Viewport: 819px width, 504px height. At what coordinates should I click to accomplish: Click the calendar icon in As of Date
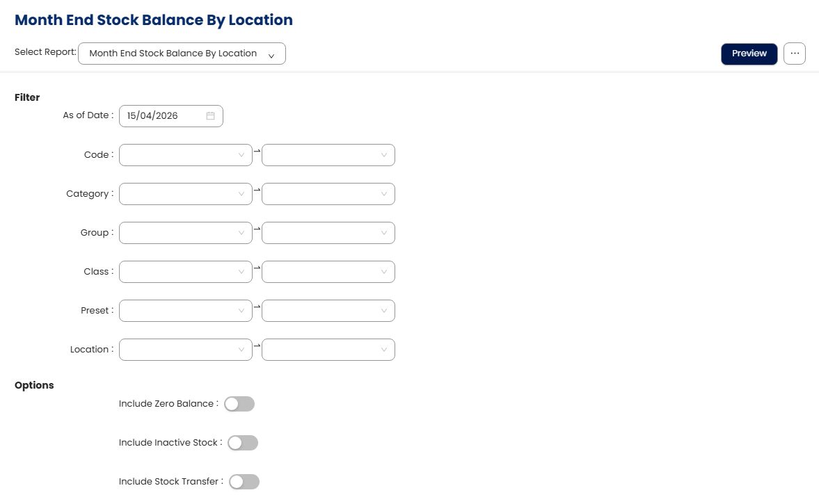210,116
